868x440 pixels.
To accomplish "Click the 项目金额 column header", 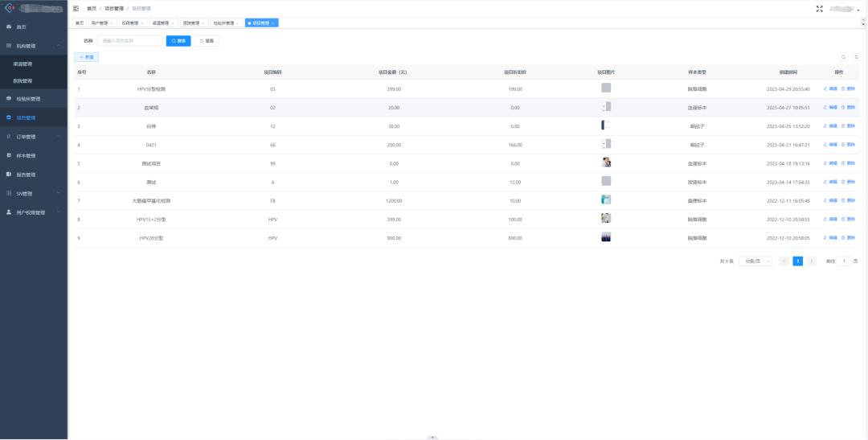I will pos(393,72).
